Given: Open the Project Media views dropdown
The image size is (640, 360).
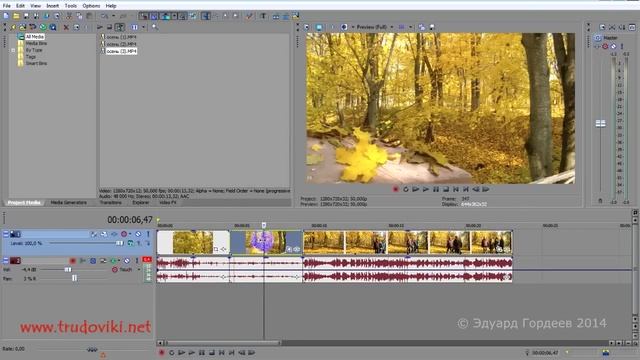Looking at the screenshot, I should (x=143, y=27).
